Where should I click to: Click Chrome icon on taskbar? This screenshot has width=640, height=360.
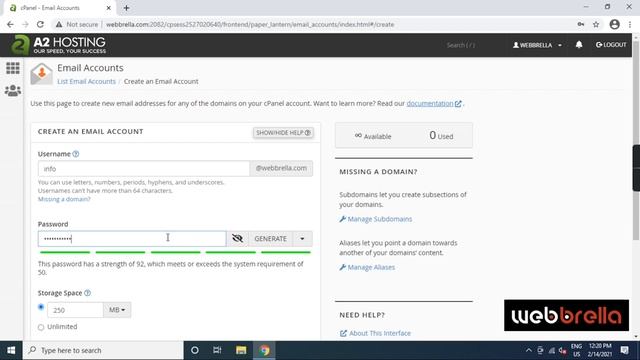(x=264, y=350)
